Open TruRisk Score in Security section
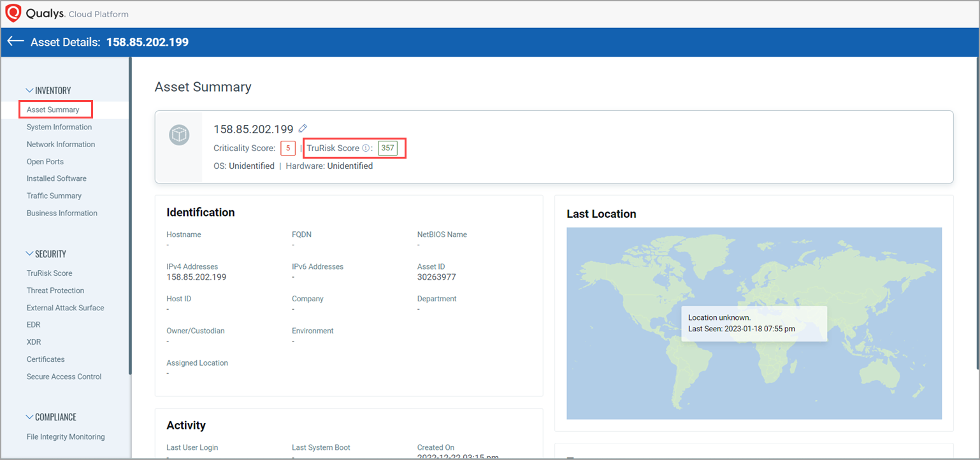Image resolution: width=980 pixels, height=460 pixels. pyautogui.click(x=49, y=273)
